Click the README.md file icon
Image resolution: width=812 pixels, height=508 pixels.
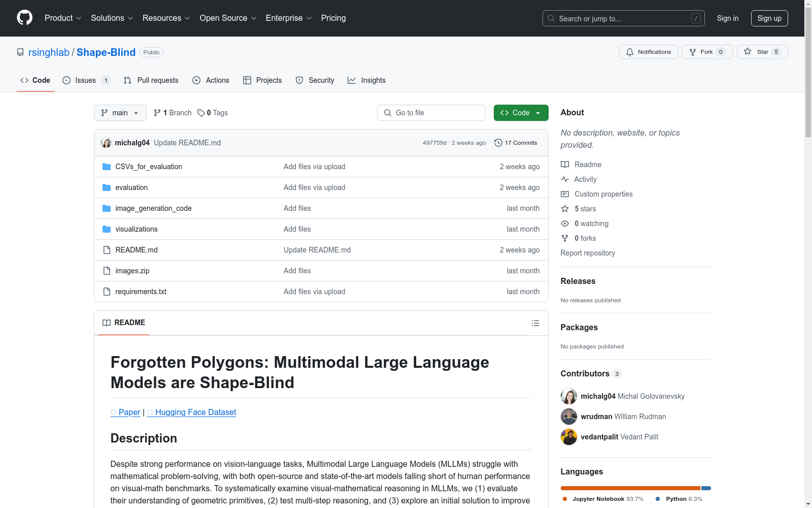107,250
